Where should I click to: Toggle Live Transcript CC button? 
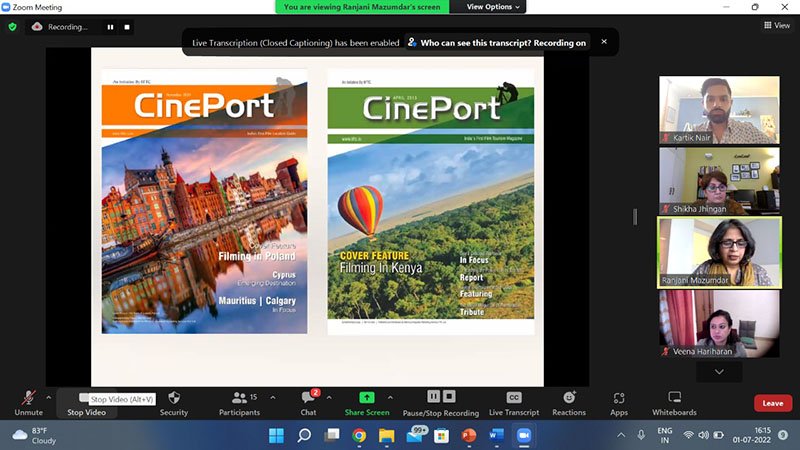click(514, 403)
